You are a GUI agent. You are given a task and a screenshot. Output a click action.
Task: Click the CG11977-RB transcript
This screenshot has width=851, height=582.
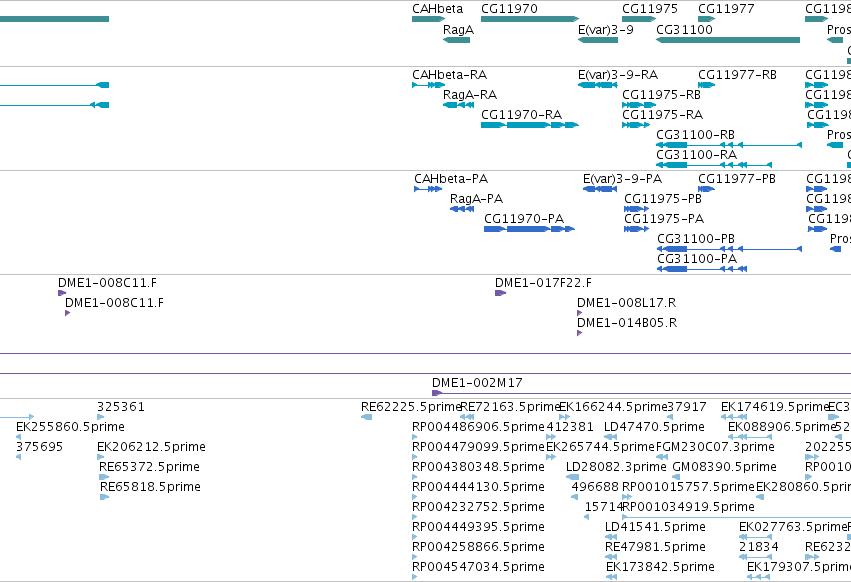pos(707,85)
